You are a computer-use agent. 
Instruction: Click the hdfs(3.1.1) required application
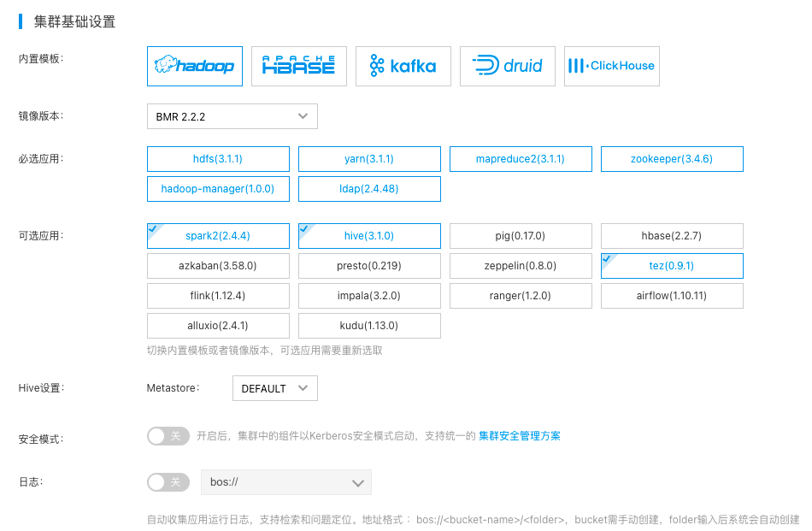218,159
